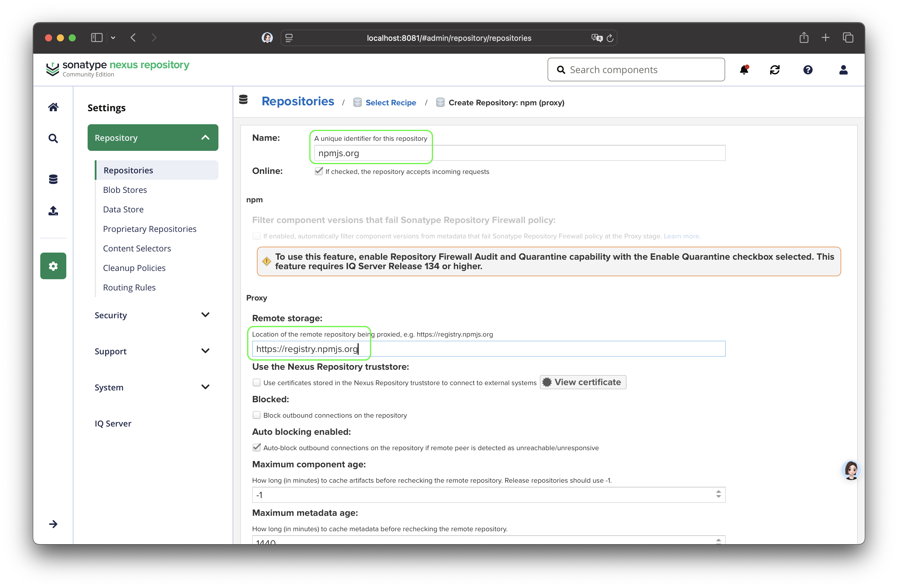Collapse the Repository settings section

tap(153, 138)
